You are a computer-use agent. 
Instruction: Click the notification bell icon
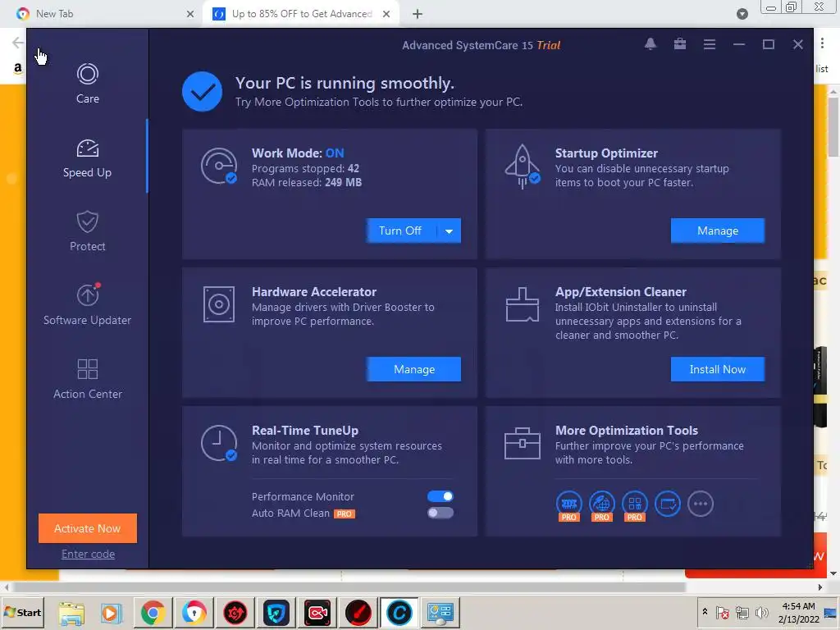tap(651, 44)
